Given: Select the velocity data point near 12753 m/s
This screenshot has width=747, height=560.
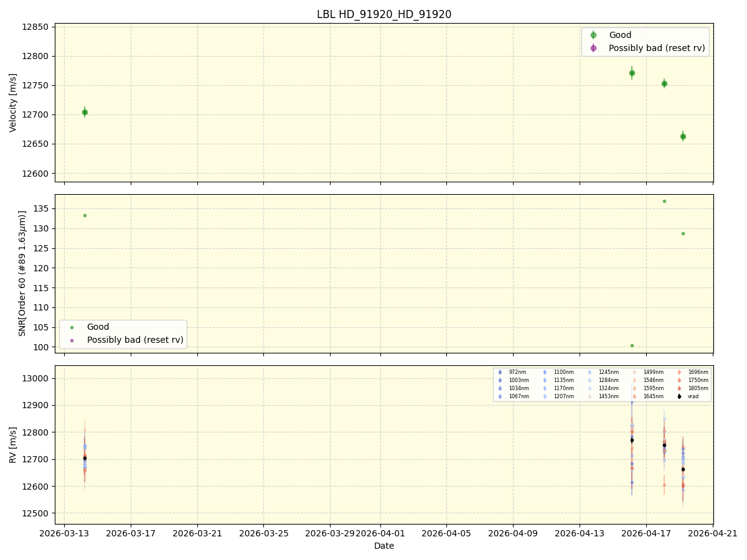Looking at the screenshot, I should pos(664,83).
